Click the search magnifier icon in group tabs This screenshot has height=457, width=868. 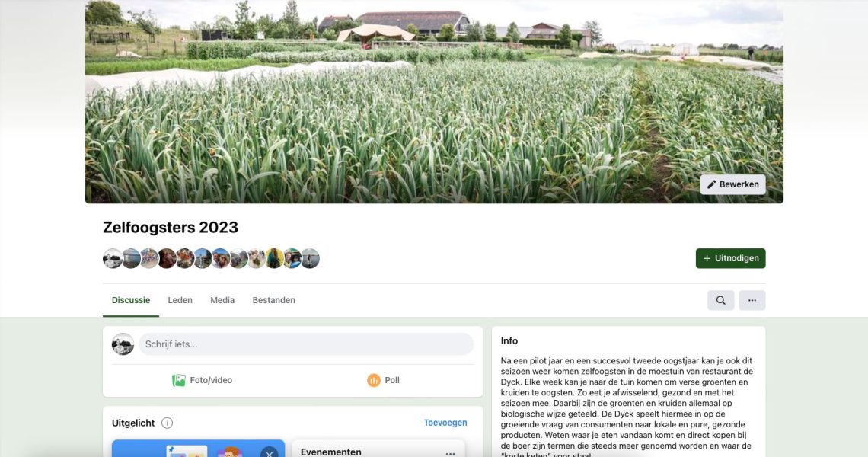tap(720, 300)
